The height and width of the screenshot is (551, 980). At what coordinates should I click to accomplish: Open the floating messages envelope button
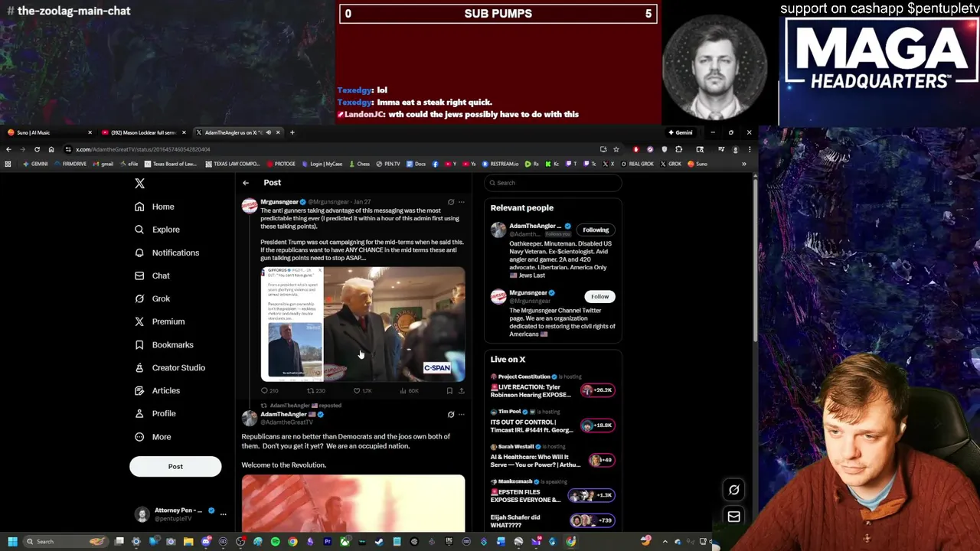pyautogui.click(x=733, y=517)
